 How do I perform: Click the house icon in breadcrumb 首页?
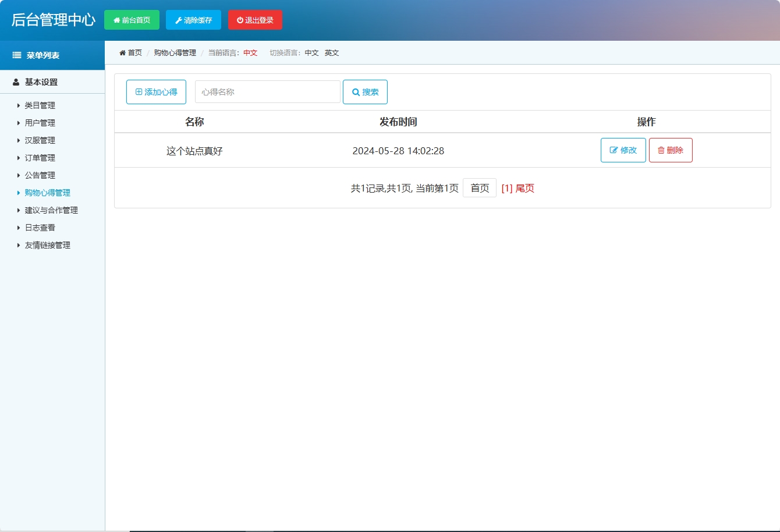coord(122,52)
